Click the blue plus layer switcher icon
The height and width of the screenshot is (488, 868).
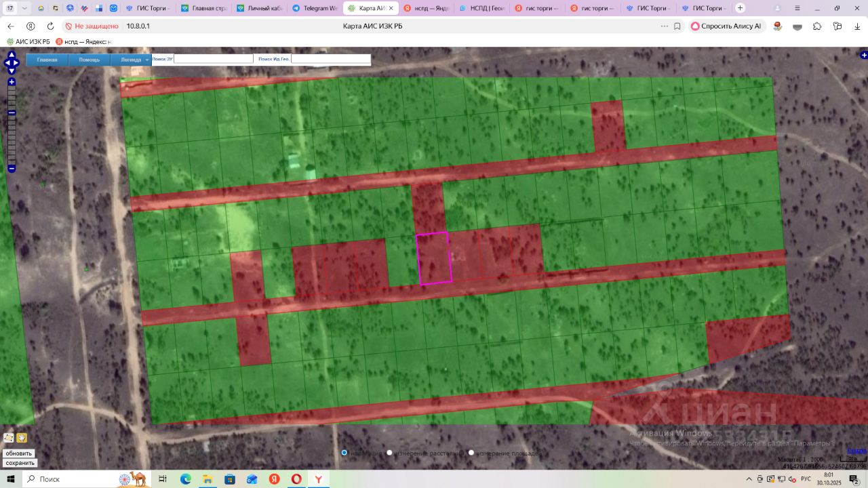864,55
